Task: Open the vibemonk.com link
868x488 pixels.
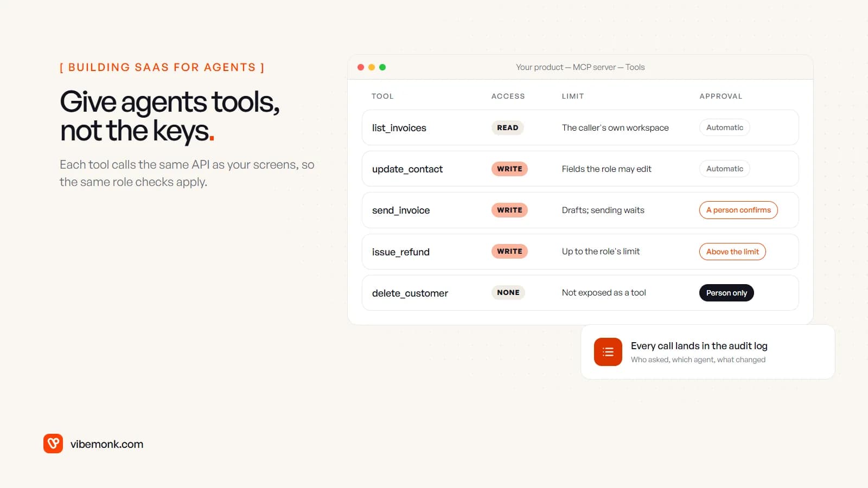Action: click(x=107, y=444)
